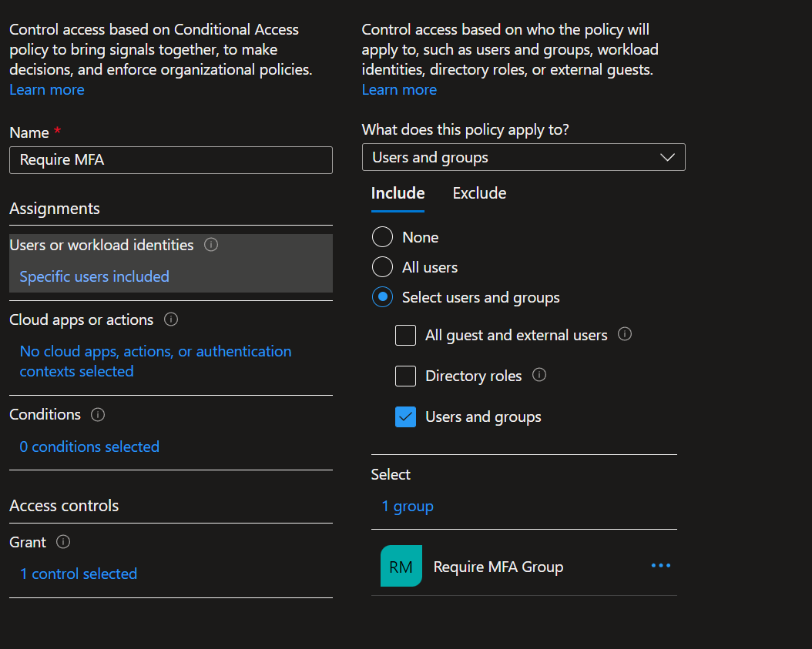Image resolution: width=812 pixels, height=649 pixels.
Task: Click the Directory roles info icon
Action: point(539,376)
